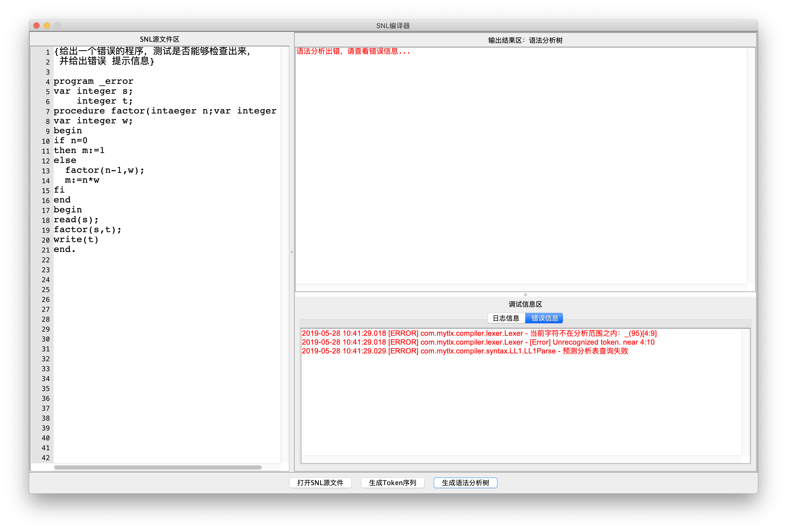Viewport: 787px width, 532px height.
Task: Click the horizontal divider handle above 调试信息区
Action: coord(525,295)
